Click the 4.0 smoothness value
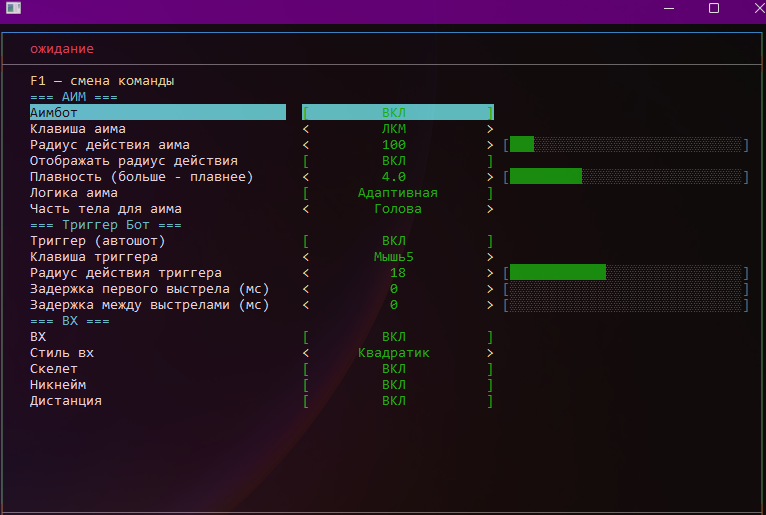Image resolution: width=766 pixels, height=515 pixels. [x=394, y=177]
